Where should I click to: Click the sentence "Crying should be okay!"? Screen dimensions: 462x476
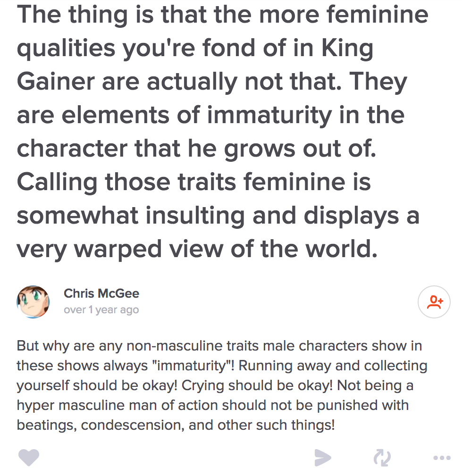pos(257,385)
